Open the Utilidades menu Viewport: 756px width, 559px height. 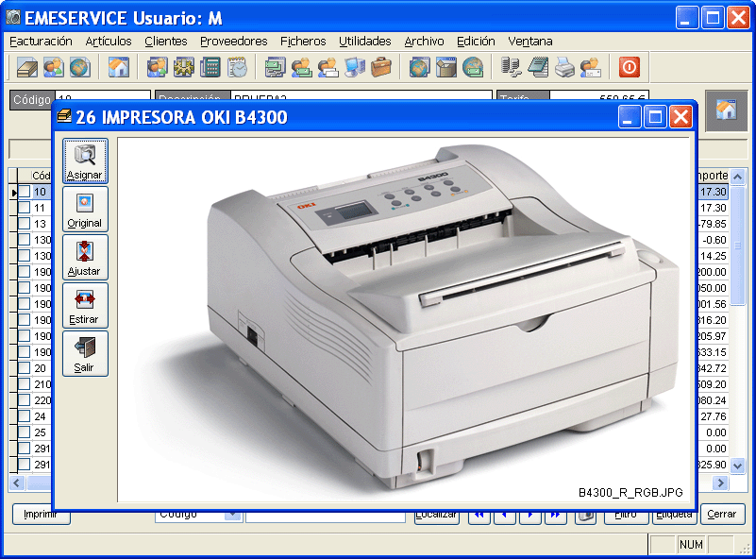pos(365,42)
